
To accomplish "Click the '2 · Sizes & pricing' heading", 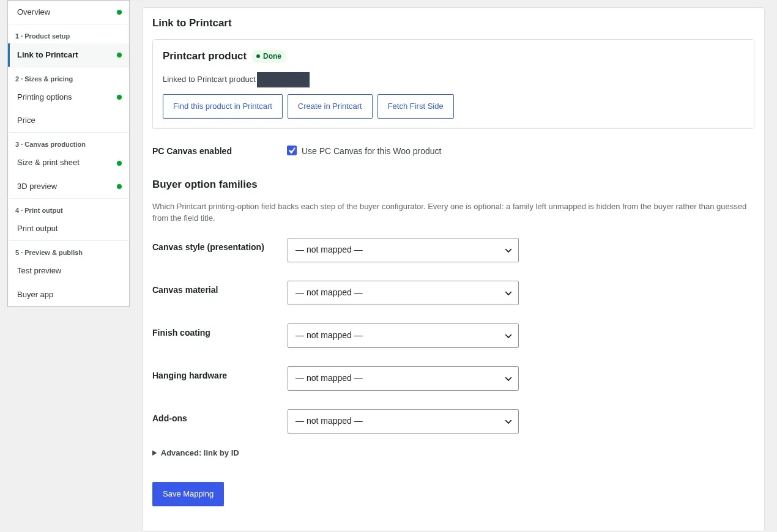I will (x=44, y=79).
